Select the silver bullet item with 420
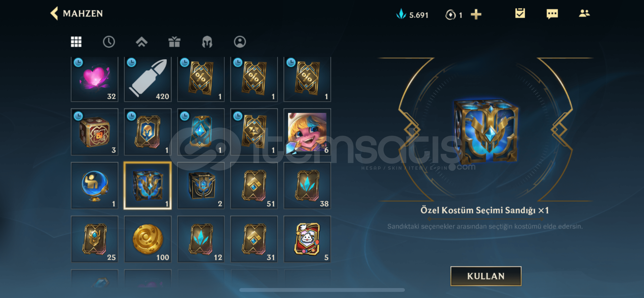The image size is (644, 298). 148,79
